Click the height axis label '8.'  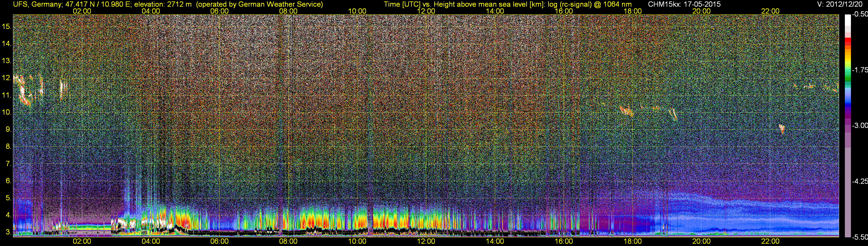pyautogui.click(x=8, y=146)
